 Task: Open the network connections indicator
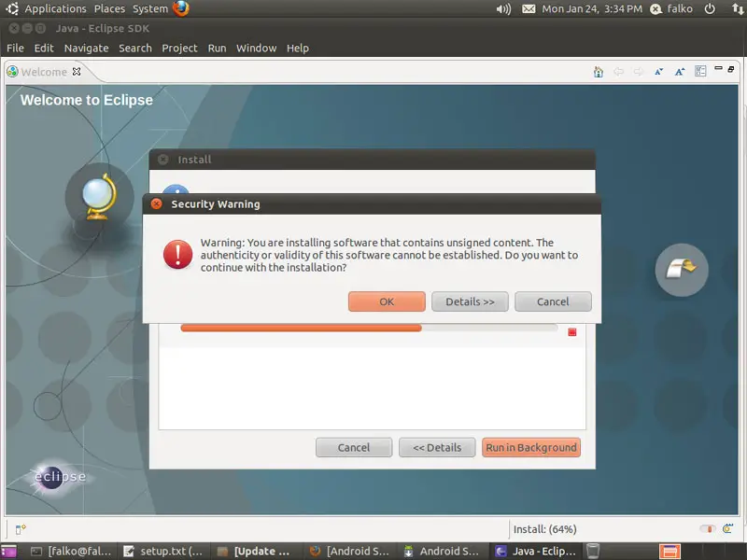pyautogui.click(x=738, y=8)
